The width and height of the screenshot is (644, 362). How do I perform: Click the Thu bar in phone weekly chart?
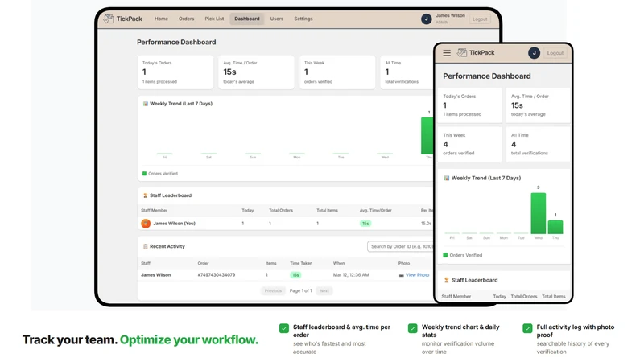[x=555, y=227]
